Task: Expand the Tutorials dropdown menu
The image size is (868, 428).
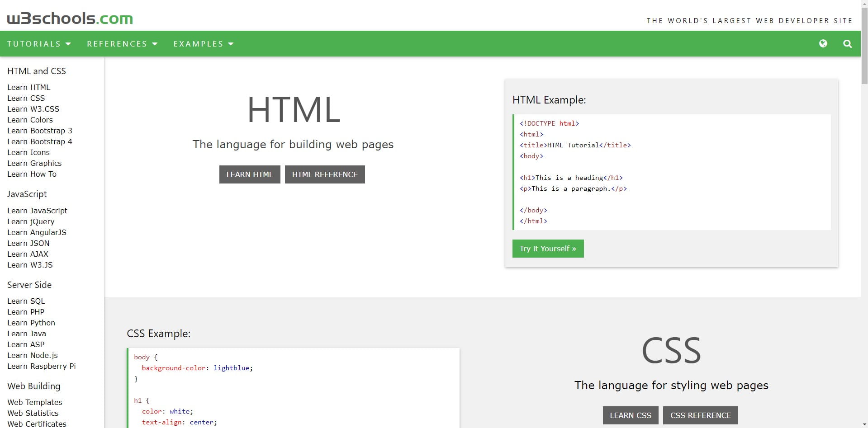Action: pyautogui.click(x=39, y=44)
